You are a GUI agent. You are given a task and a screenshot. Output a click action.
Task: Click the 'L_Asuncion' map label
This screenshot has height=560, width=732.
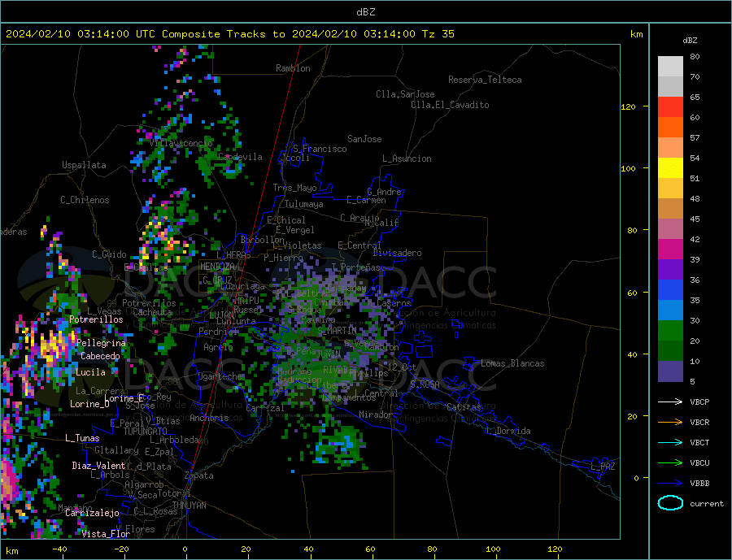tap(407, 158)
